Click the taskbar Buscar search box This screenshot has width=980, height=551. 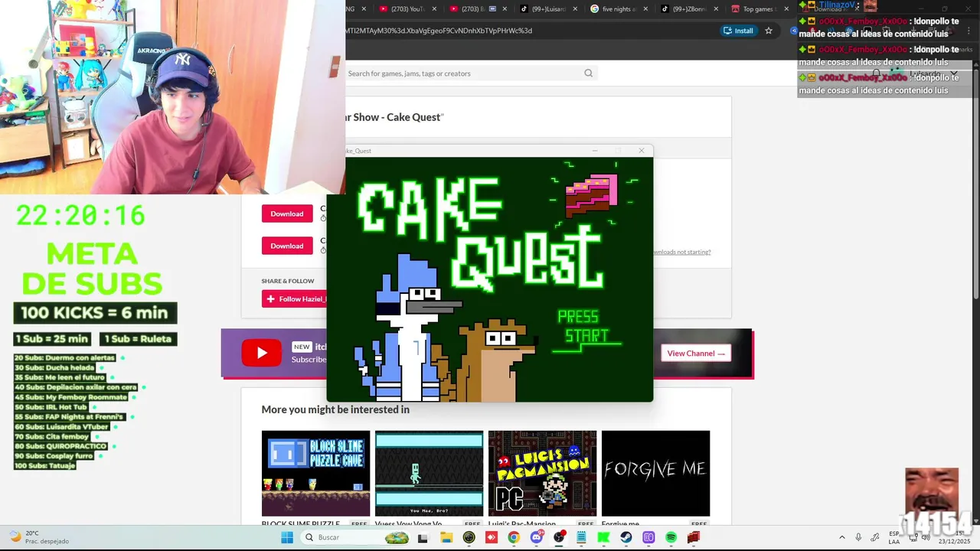point(355,537)
